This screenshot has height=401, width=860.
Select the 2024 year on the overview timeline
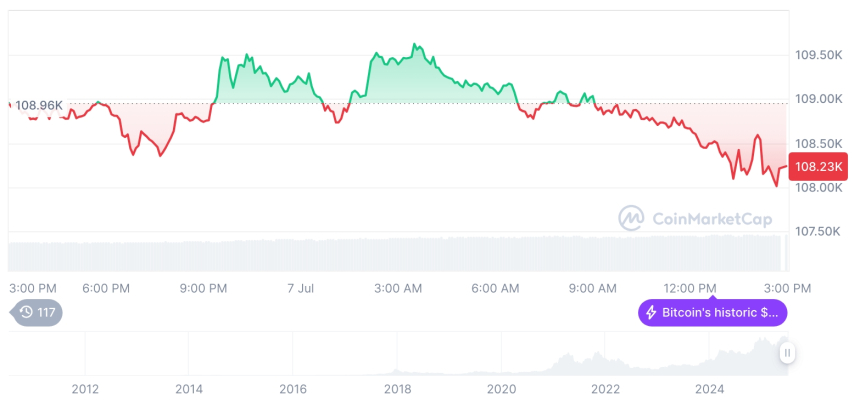tap(709, 389)
